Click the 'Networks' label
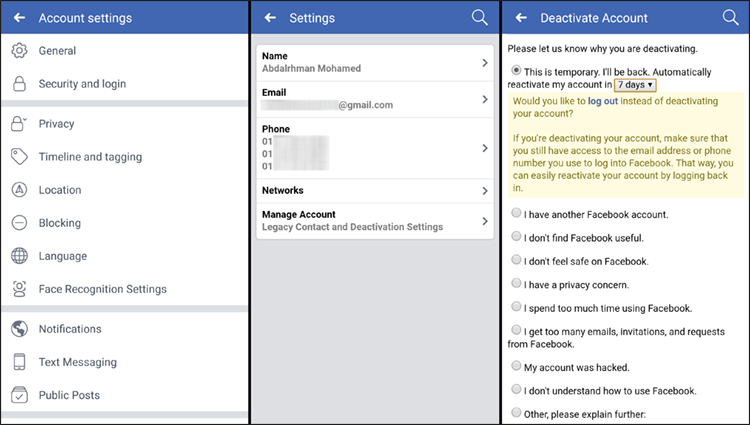Screen dimensions: 750x425 [x=283, y=190]
